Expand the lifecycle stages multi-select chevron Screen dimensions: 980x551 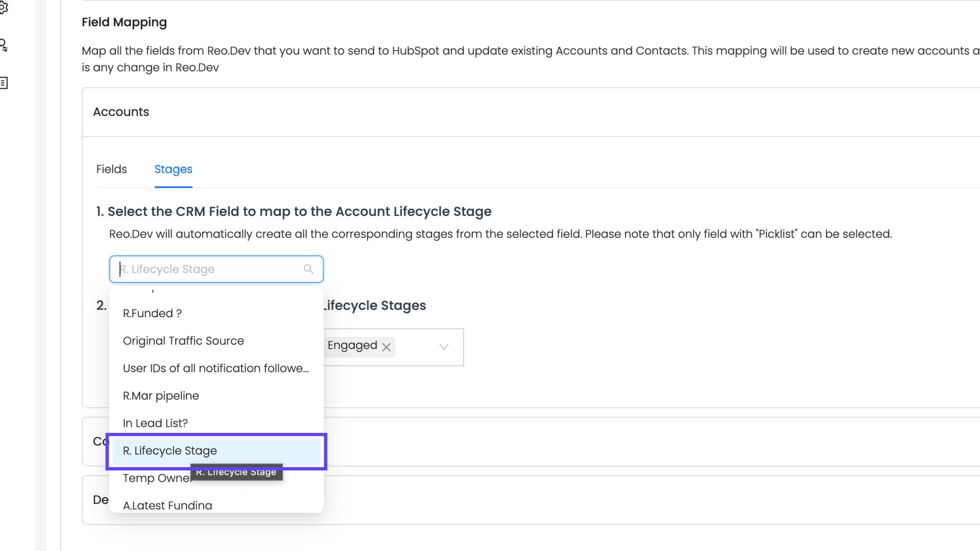click(444, 347)
